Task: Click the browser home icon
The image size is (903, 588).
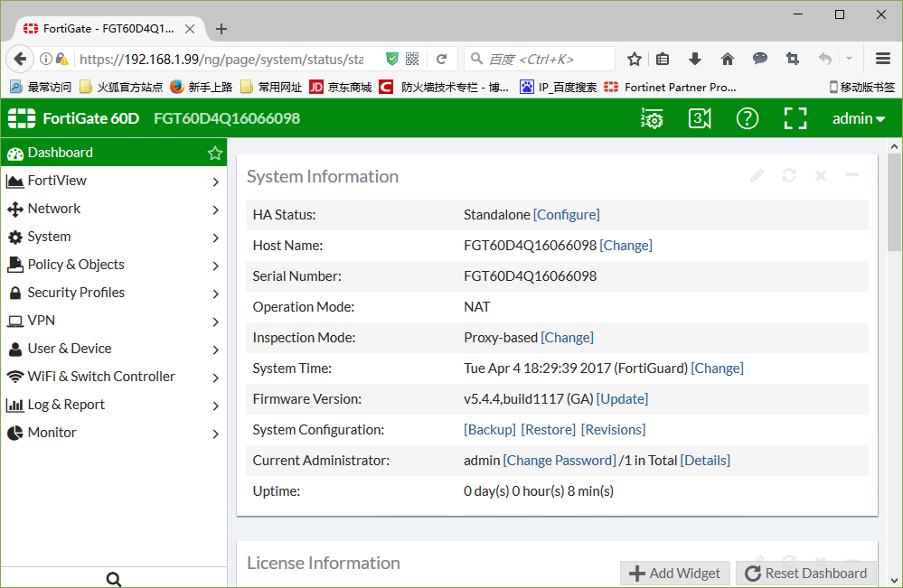Action: click(728, 59)
